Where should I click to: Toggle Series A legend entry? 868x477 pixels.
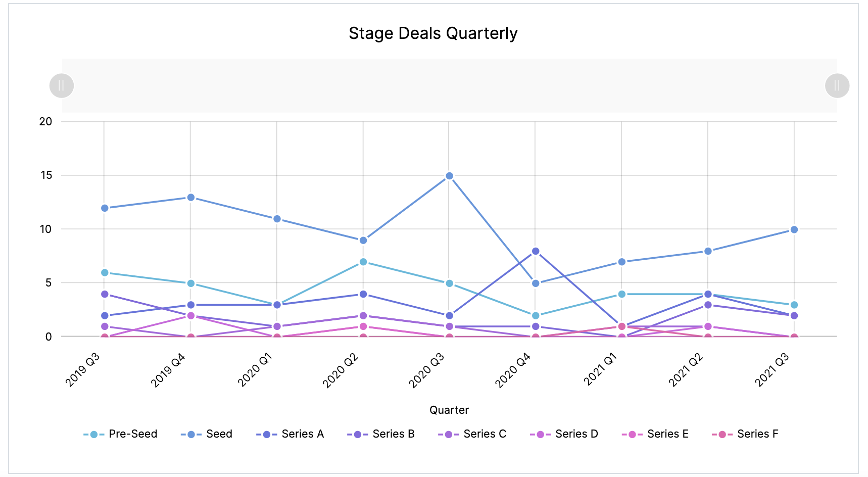pyautogui.click(x=291, y=434)
